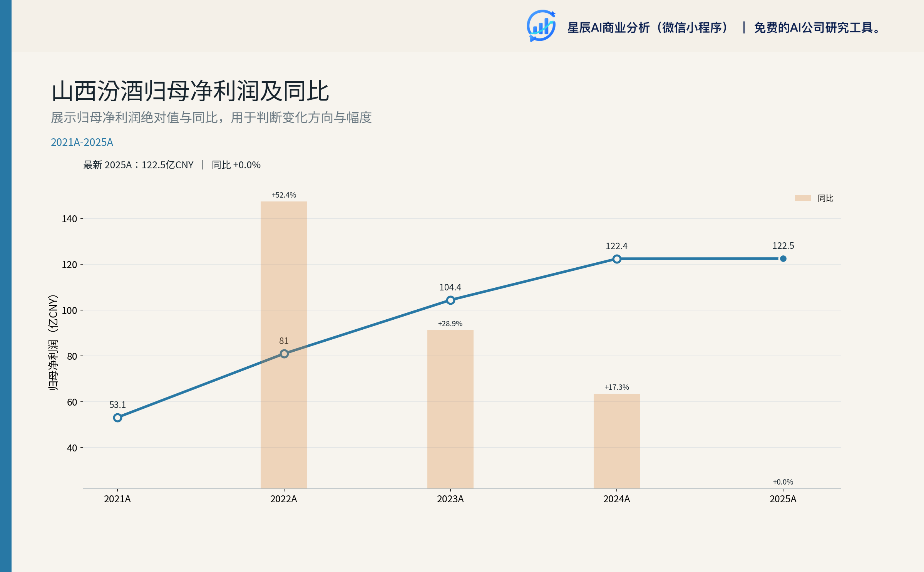Click the 星辰AI商业分析（微信小程序）header text
This screenshot has height=572, width=924.
[x=648, y=28]
